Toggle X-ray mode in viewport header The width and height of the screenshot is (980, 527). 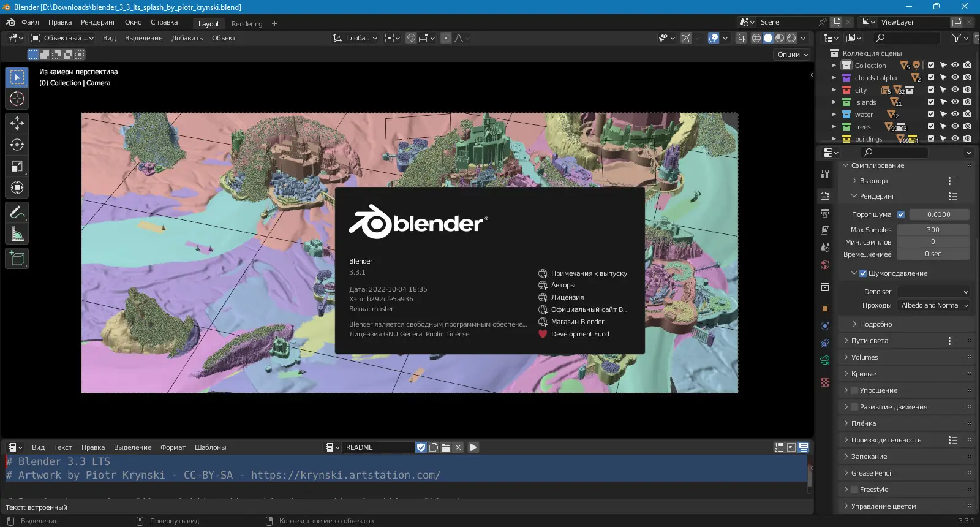coord(741,38)
